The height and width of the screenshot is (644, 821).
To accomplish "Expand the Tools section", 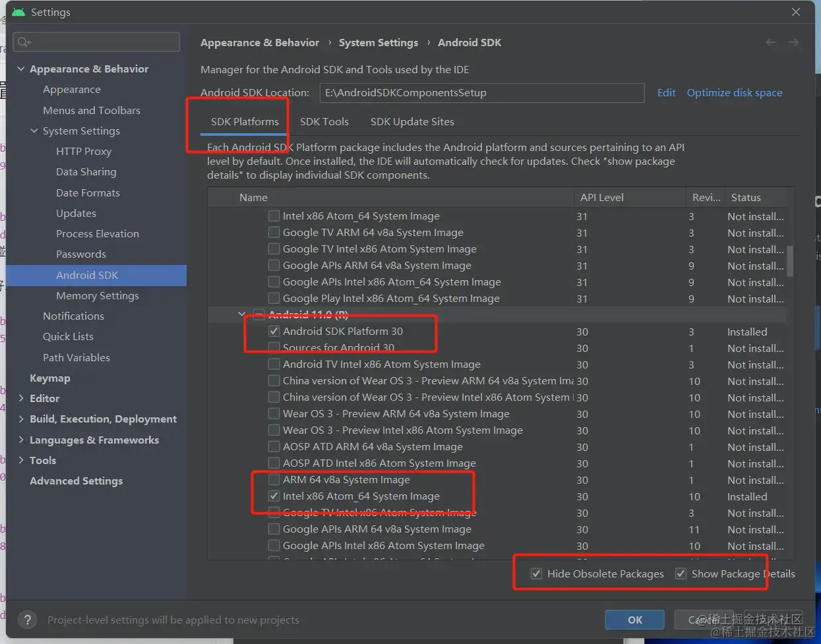I will [21, 460].
